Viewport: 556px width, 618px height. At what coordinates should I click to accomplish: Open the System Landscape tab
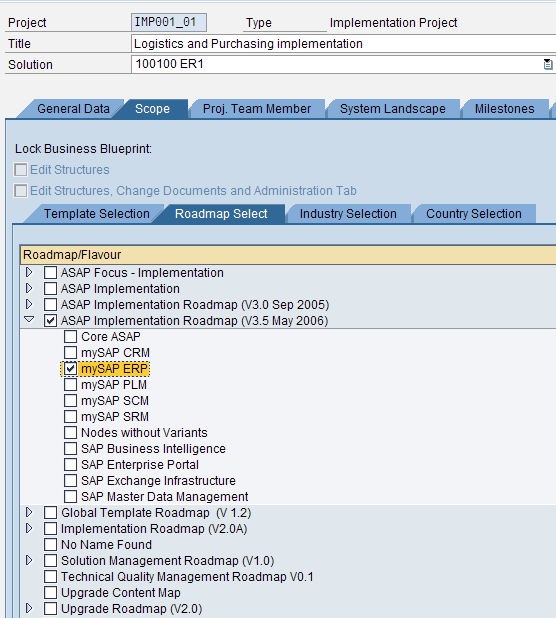pos(393,109)
